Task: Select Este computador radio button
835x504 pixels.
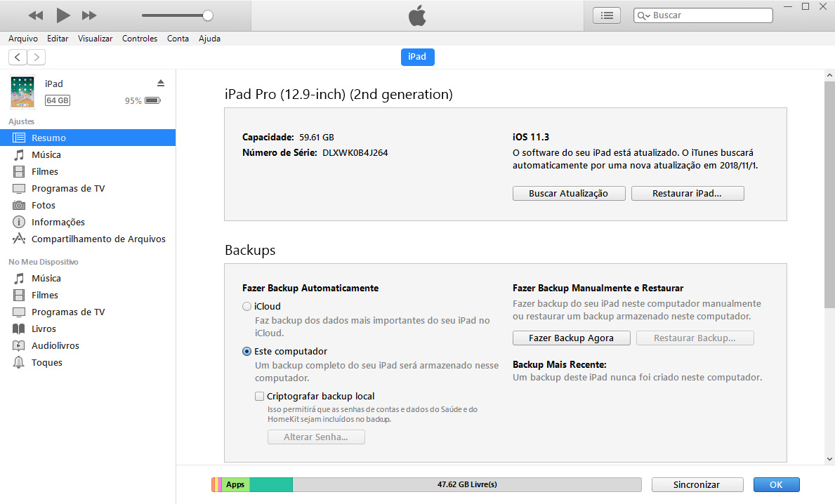Action: [x=246, y=351]
